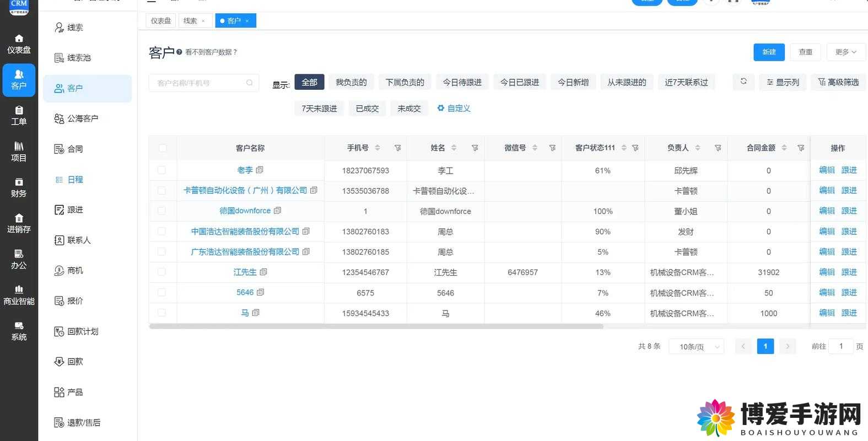Click the filter icon in 负责人 column
Image resolution: width=868 pixels, height=441 pixels.
click(x=718, y=148)
